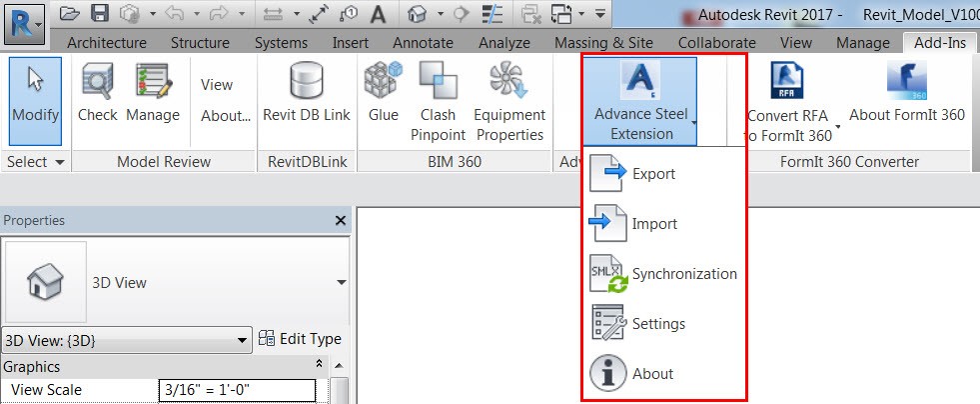Click the 3D View house thumbnail in Properties
This screenshot has height=404, width=980.
click(46, 282)
